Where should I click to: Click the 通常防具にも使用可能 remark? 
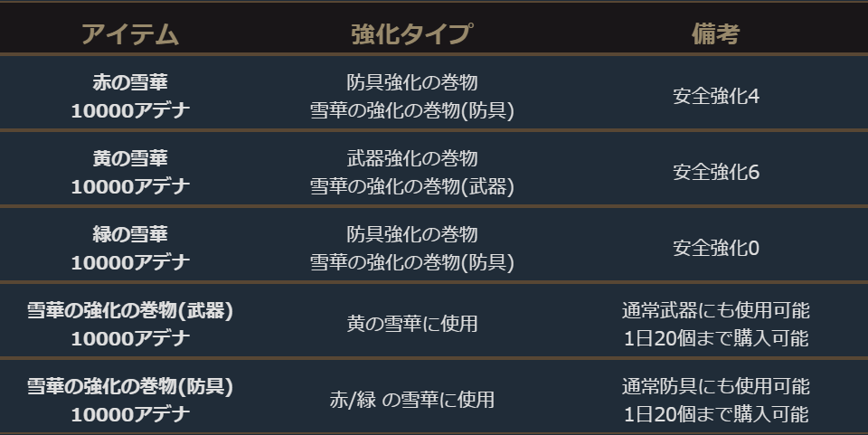[715, 386]
